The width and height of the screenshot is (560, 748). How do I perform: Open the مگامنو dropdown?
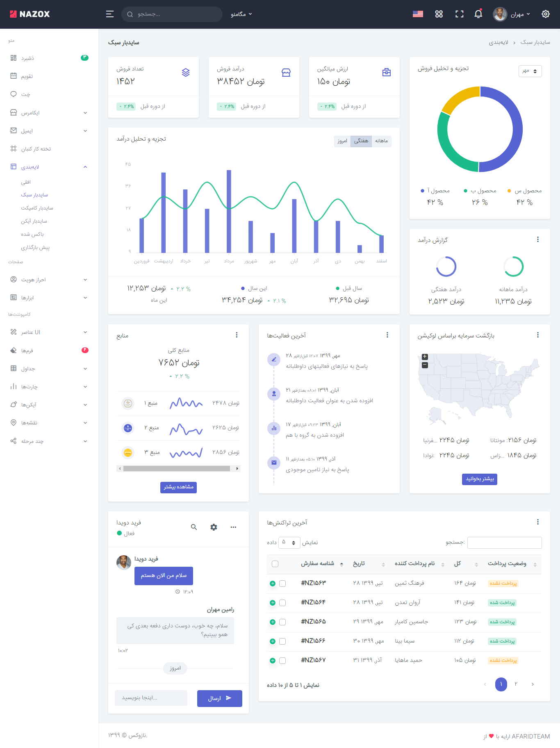[x=241, y=14]
